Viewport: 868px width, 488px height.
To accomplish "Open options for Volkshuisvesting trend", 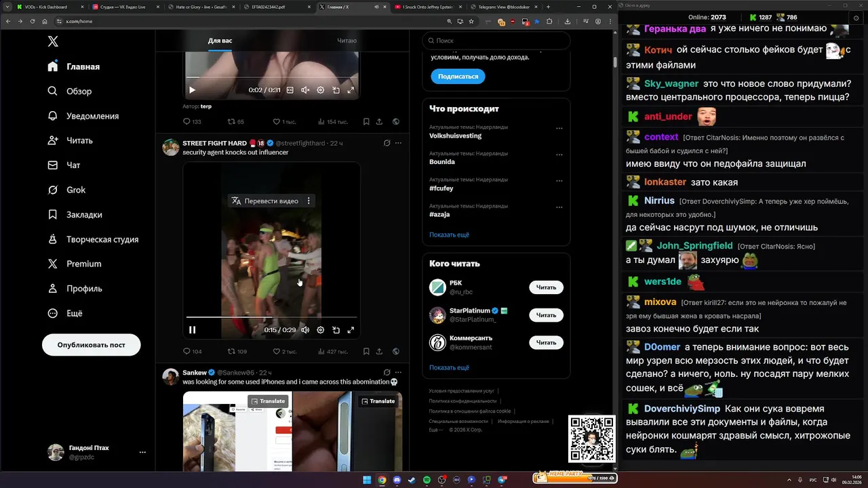I will pos(559,128).
